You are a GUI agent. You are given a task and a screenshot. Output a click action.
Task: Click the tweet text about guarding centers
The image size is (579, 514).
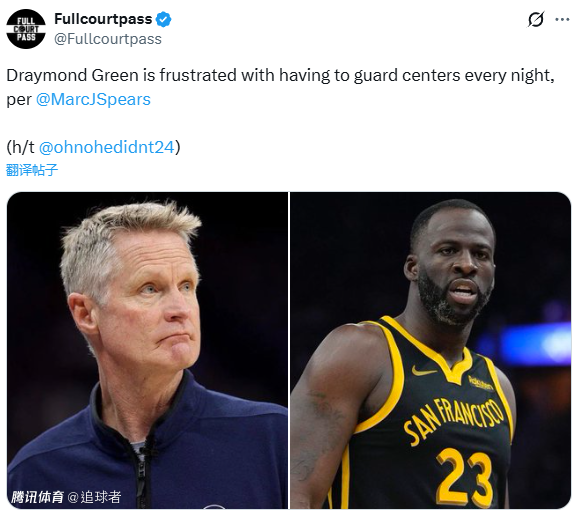pos(280,87)
